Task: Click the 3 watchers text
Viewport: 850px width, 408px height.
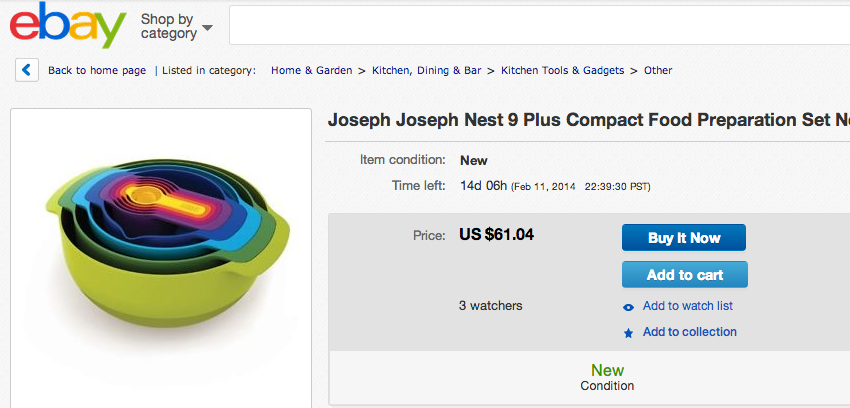Action: point(491,306)
